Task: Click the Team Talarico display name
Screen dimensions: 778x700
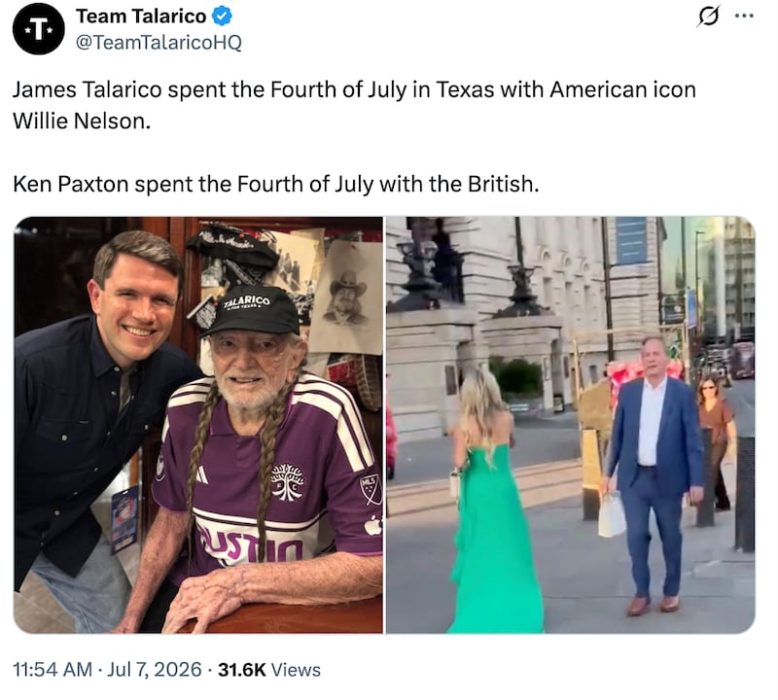Action: point(141,17)
